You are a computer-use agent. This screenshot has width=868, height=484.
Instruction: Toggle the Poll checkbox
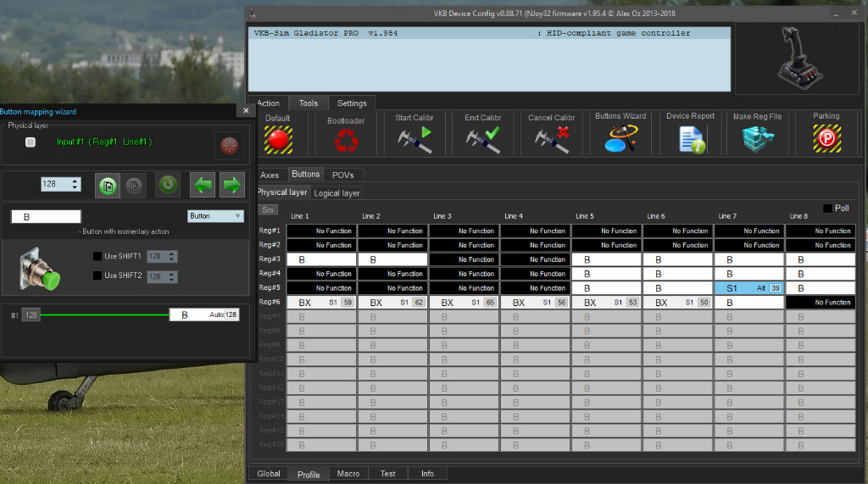(827, 208)
